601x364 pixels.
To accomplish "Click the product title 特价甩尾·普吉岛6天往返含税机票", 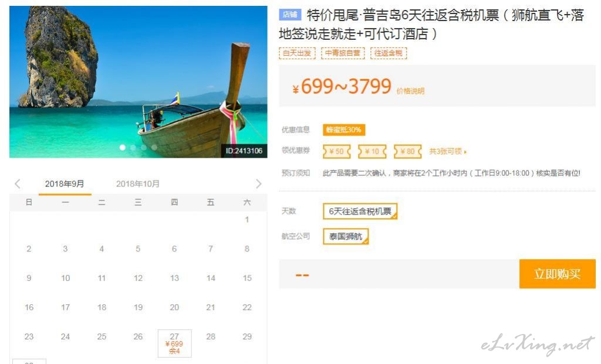I will tap(431, 24).
